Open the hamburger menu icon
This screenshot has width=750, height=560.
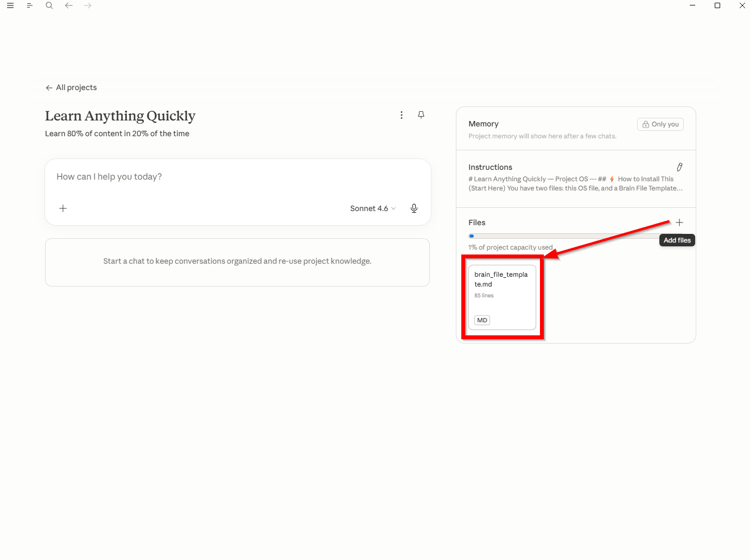(10, 5)
